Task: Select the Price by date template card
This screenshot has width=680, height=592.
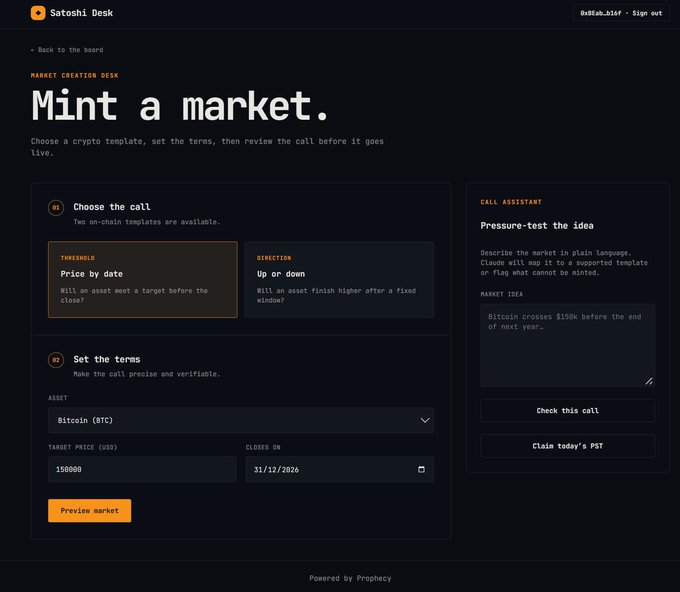Action: pos(143,279)
